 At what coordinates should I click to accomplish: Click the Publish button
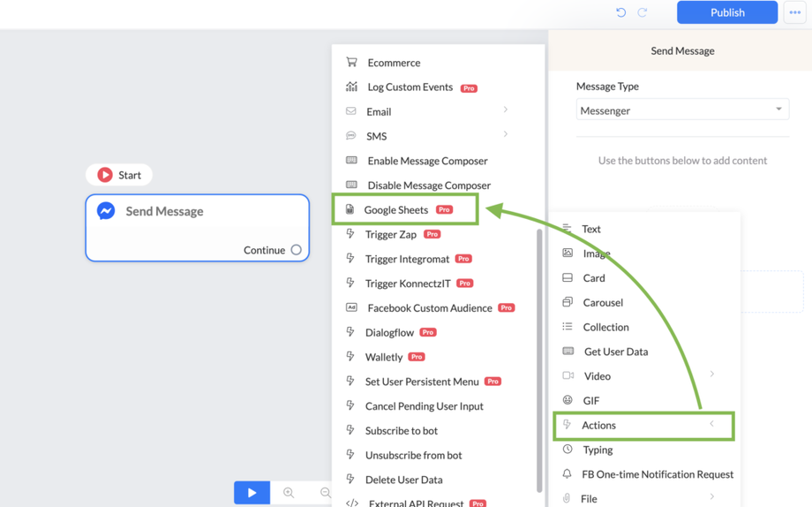[727, 12]
